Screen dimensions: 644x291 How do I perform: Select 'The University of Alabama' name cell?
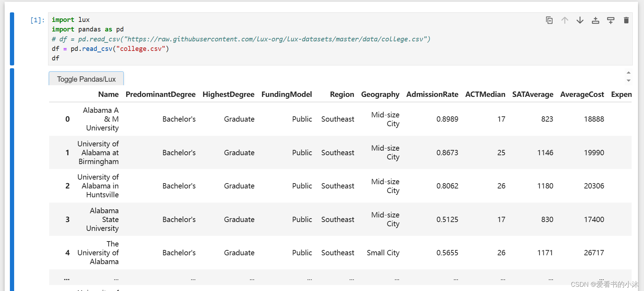click(x=98, y=253)
